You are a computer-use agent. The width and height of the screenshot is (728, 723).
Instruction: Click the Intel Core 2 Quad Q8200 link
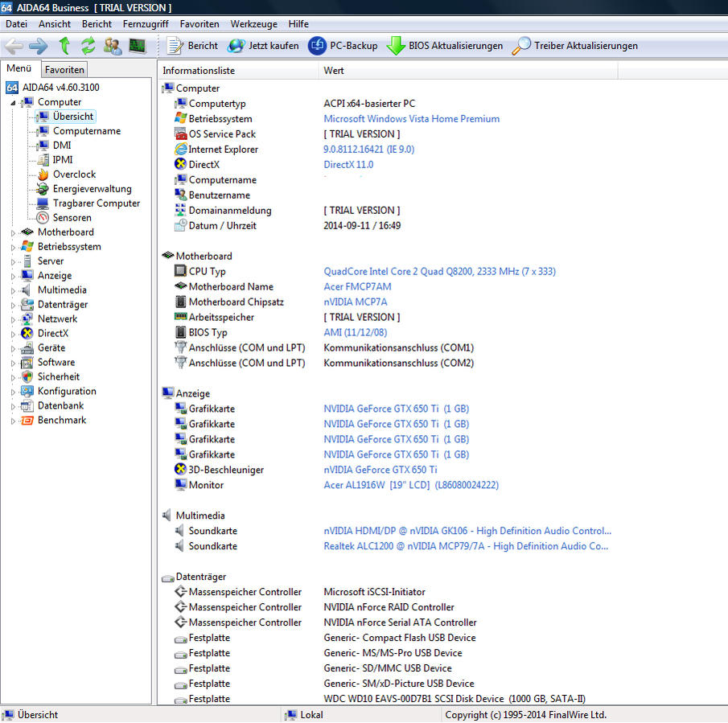[x=439, y=272]
